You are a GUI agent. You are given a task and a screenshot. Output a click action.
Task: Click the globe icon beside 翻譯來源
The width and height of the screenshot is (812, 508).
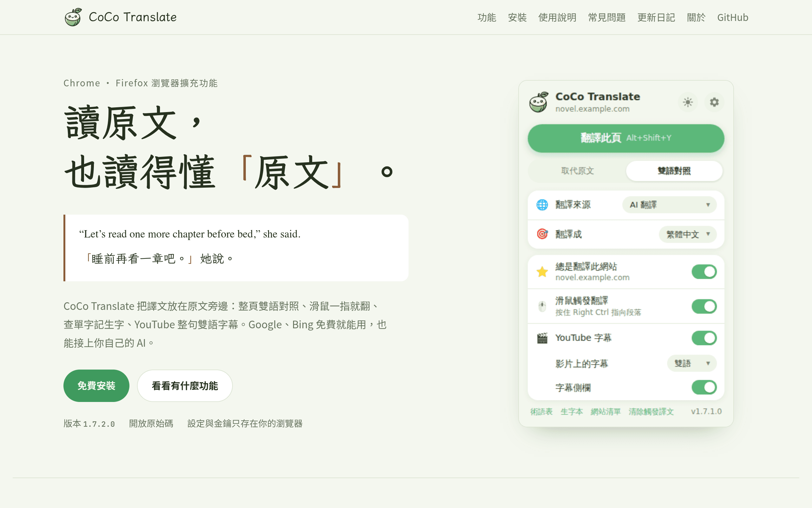pyautogui.click(x=542, y=204)
